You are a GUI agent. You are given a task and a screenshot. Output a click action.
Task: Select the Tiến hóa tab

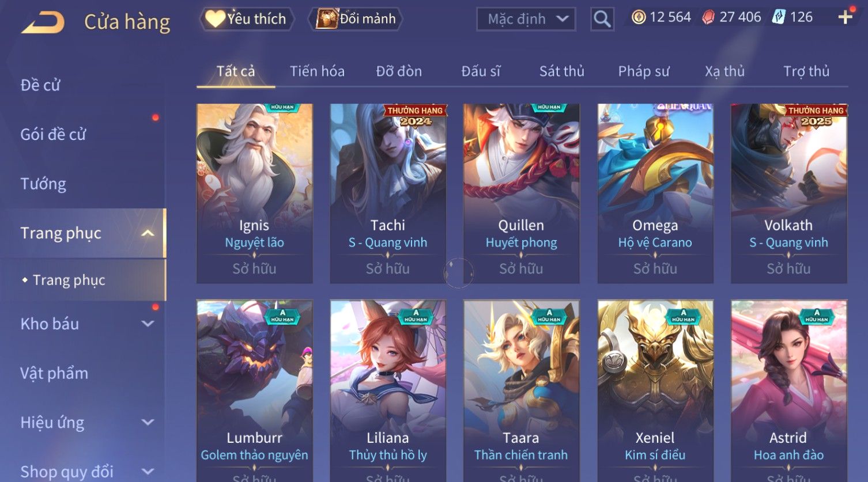(x=317, y=71)
